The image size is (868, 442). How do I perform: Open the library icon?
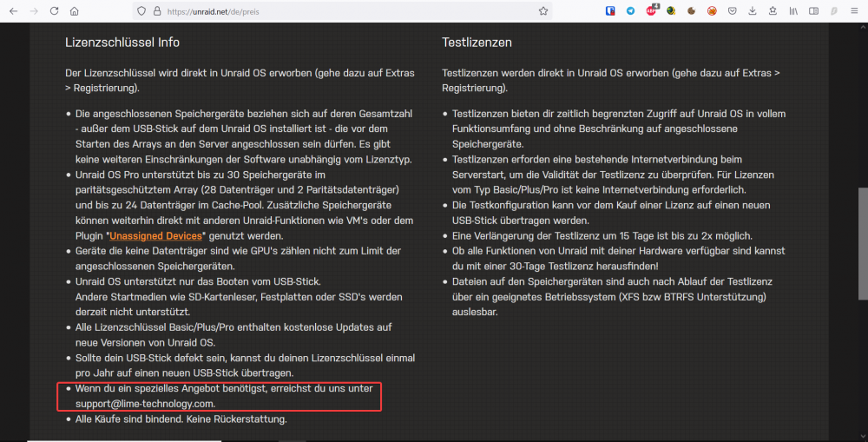click(793, 11)
